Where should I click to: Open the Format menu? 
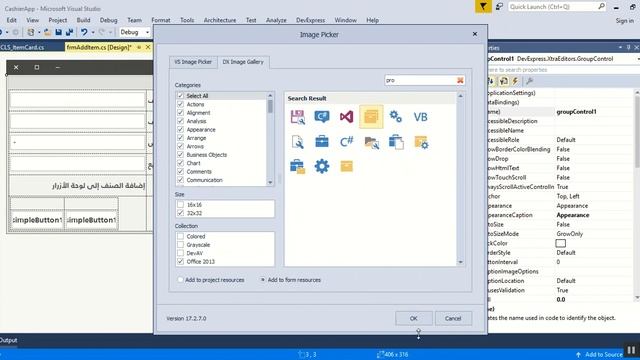161,20
